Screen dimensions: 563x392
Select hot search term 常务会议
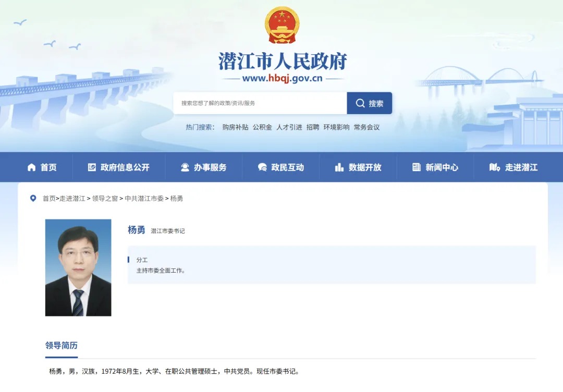[366, 127]
